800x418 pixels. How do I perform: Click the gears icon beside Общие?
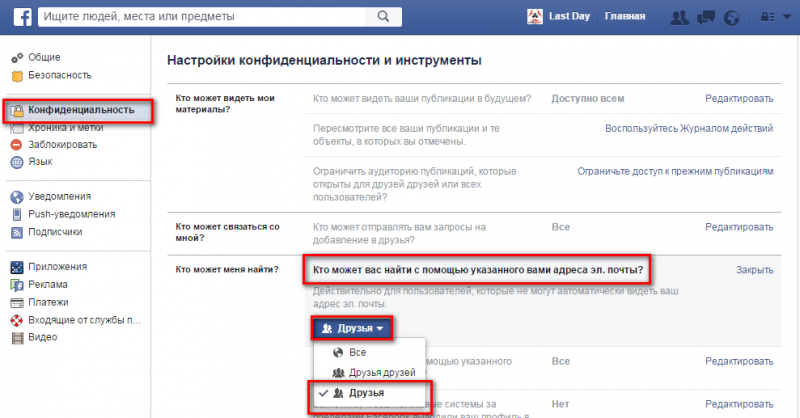pos(17,58)
